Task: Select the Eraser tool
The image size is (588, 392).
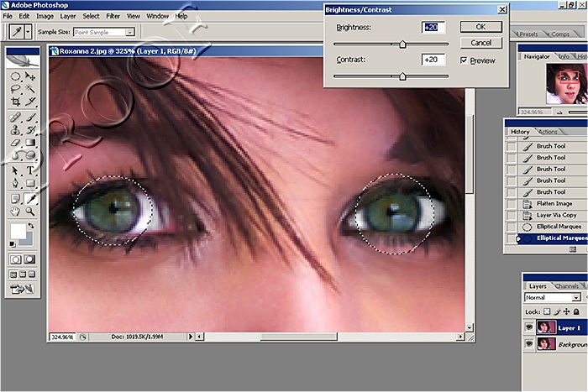Action: point(15,143)
